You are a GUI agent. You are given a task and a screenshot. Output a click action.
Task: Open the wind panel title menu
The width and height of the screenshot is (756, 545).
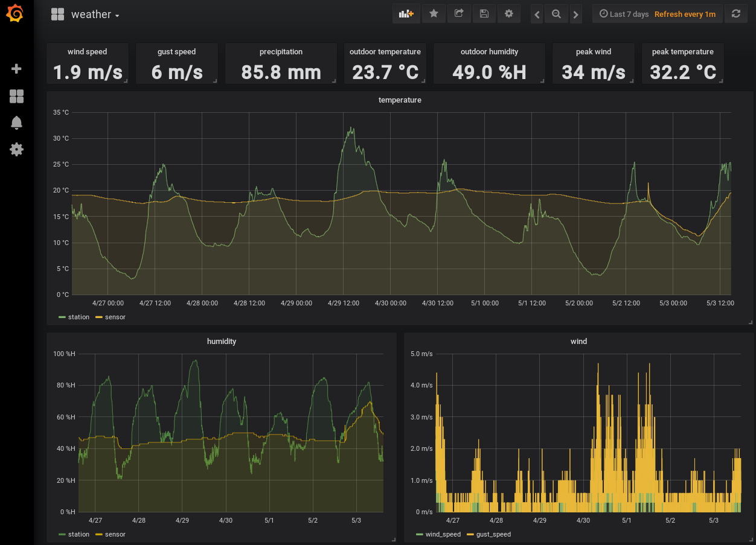click(578, 342)
